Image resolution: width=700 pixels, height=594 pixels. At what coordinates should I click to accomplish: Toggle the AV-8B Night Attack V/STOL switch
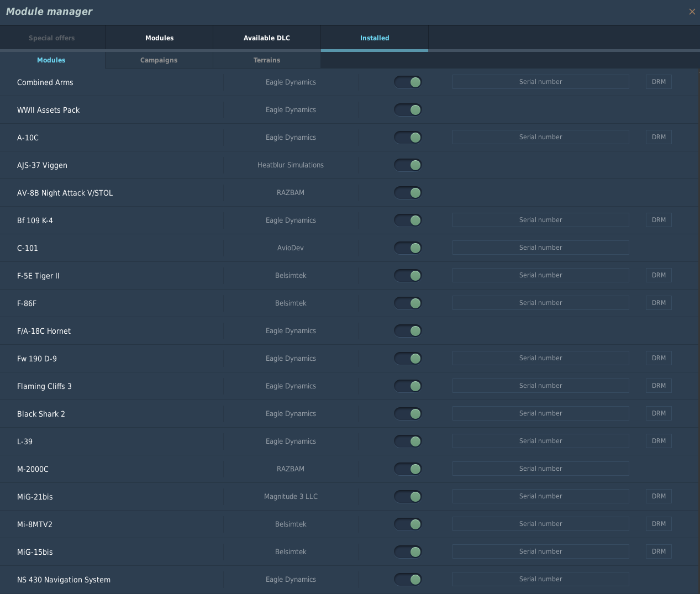tap(408, 193)
